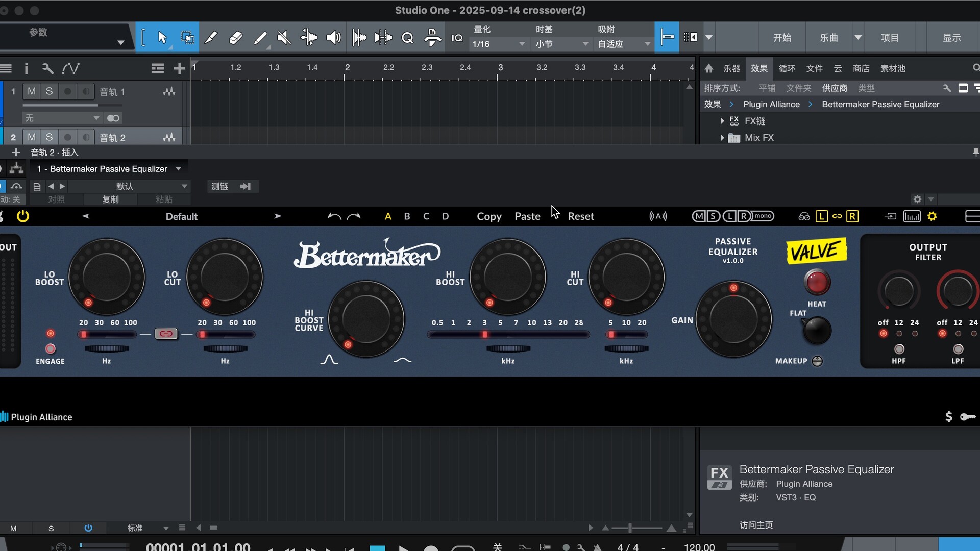
Task: Click the HI BOOST kHz frequency slider
Action: (508, 335)
